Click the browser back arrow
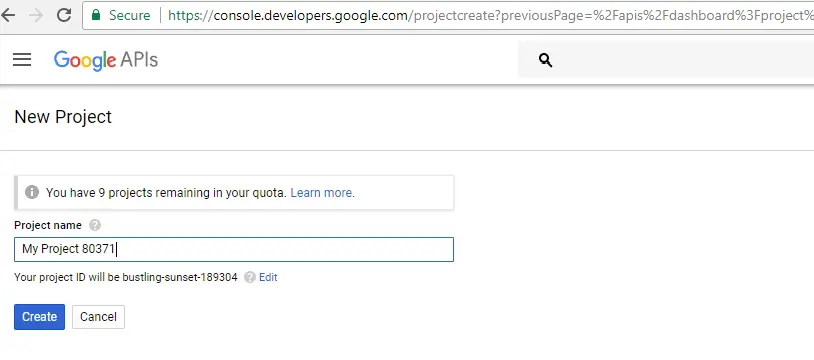The width and height of the screenshot is (814, 360). click(x=7, y=15)
